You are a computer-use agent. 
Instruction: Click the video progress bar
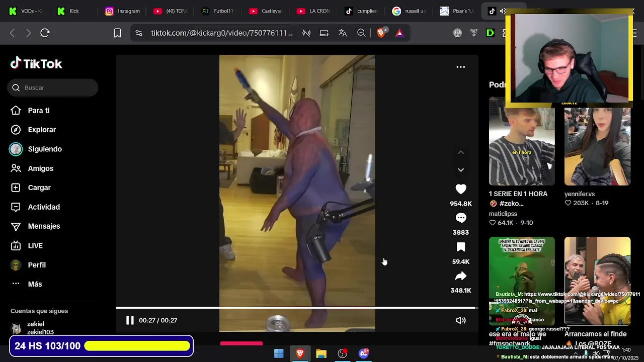pyautogui.click(x=296, y=308)
